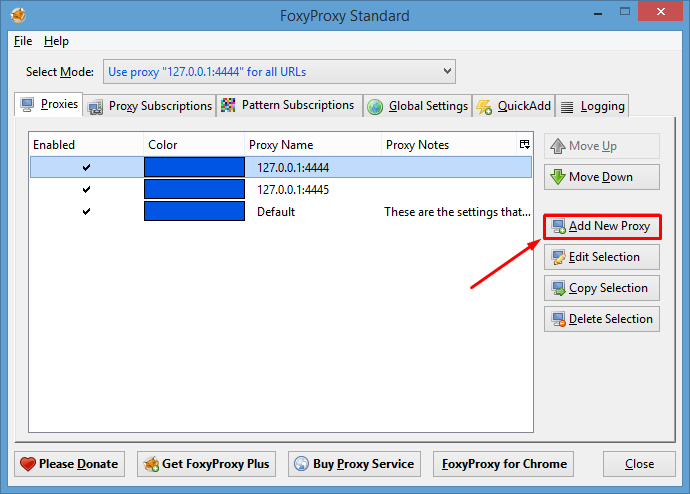Switch to the Pattern Subscriptions tab
Viewport: 690px width, 494px height.
click(x=289, y=106)
